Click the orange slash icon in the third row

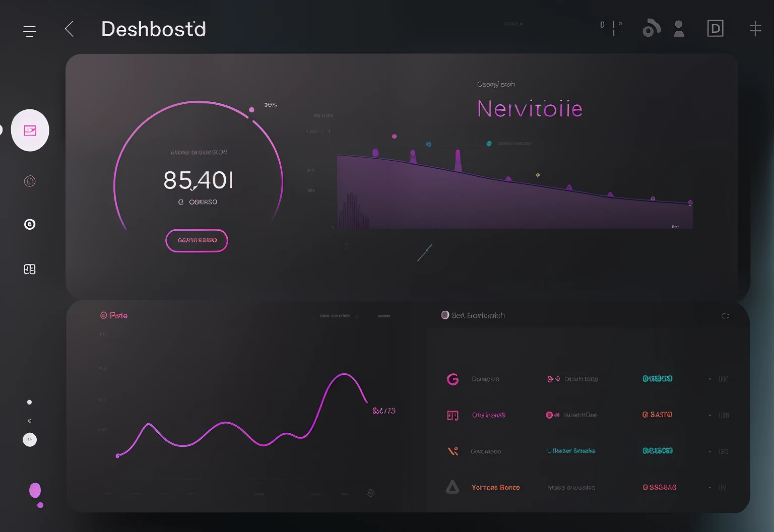coord(453,451)
